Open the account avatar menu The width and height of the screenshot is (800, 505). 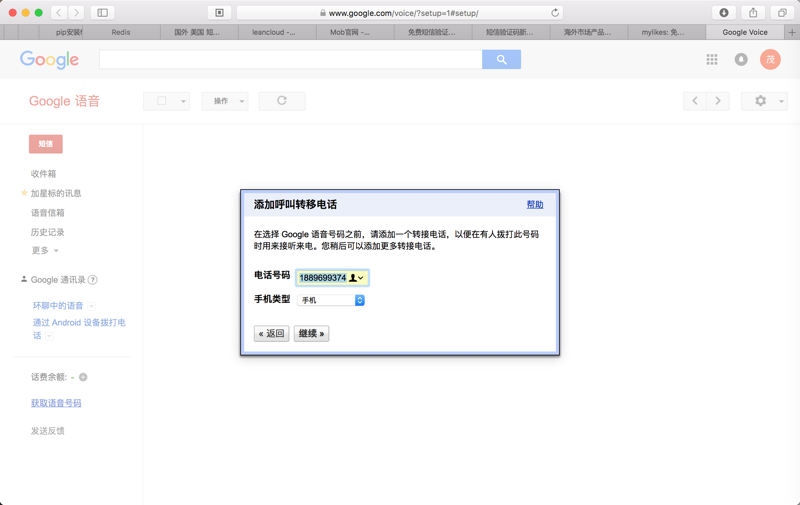coord(770,60)
